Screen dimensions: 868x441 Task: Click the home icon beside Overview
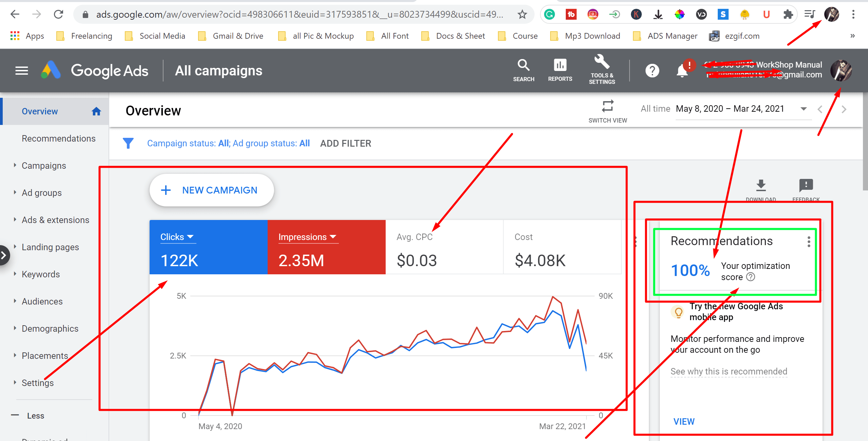pos(96,111)
